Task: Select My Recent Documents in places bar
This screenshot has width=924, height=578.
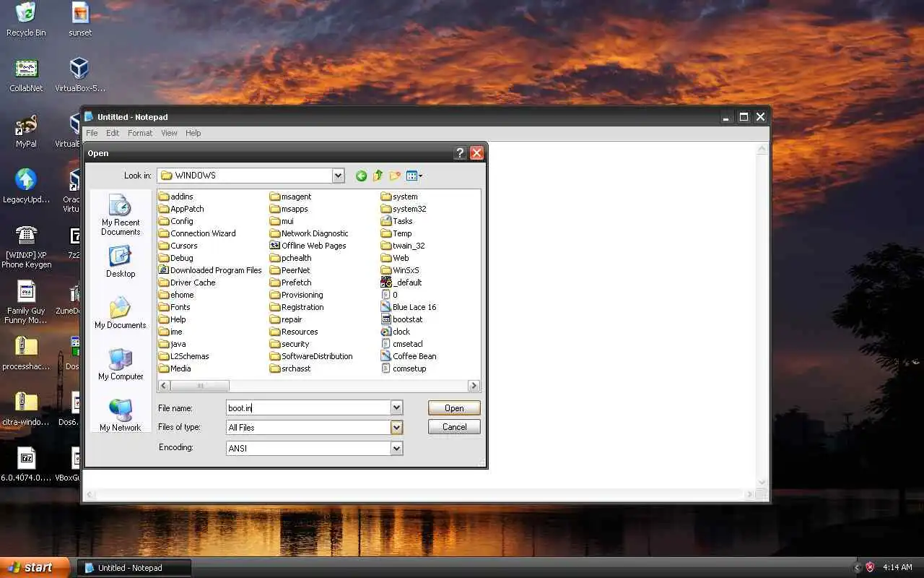Action: tap(121, 215)
